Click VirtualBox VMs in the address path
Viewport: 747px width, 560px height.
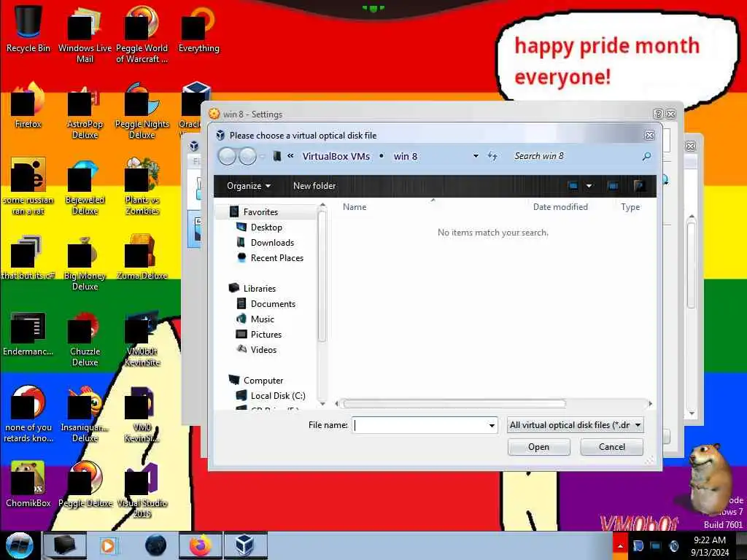(x=336, y=156)
